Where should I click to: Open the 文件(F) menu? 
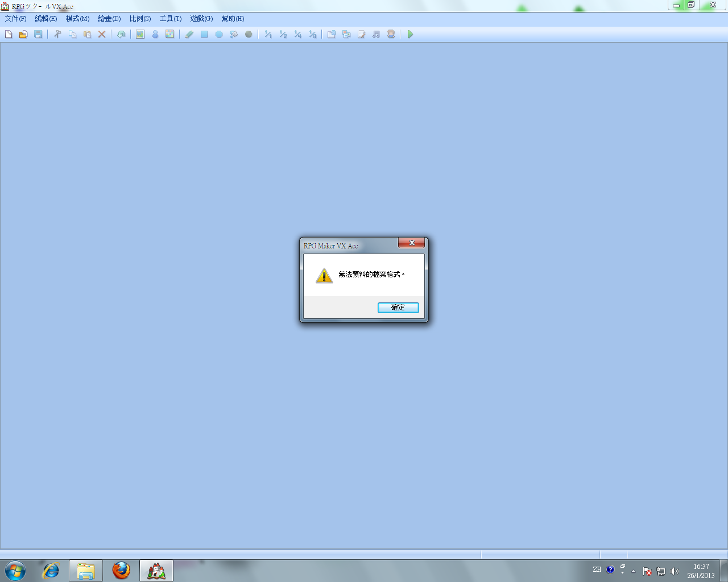pyautogui.click(x=16, y=19)
